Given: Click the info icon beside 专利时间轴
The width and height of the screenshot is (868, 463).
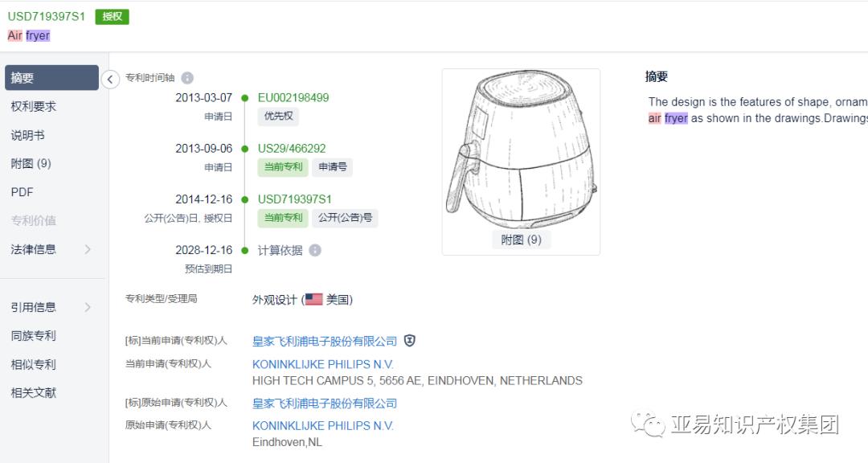Looking at the screenshot, I should (187, 78).
